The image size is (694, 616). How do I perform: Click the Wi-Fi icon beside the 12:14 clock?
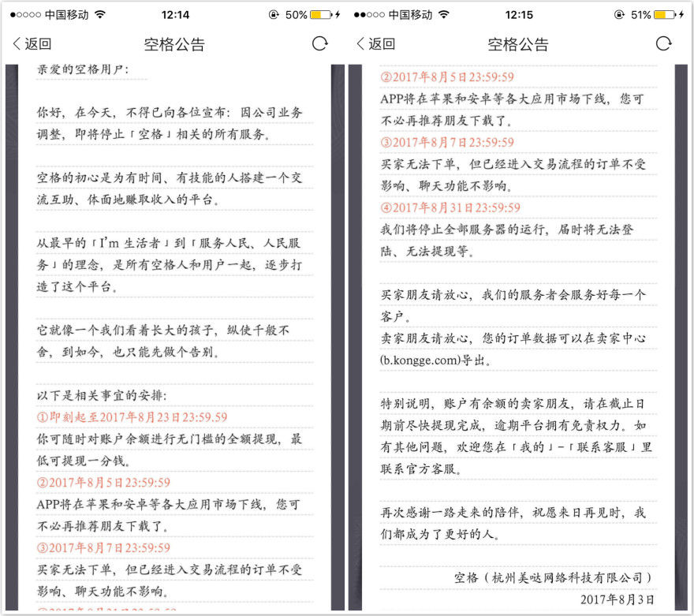click(x=99, y=15)
